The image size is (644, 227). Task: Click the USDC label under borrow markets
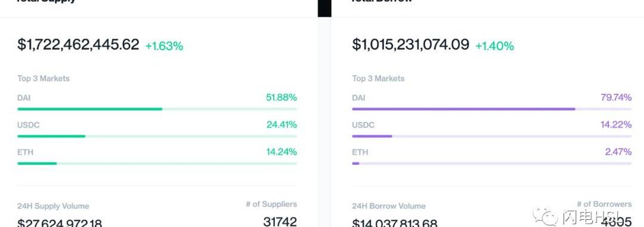coord(363,125)
